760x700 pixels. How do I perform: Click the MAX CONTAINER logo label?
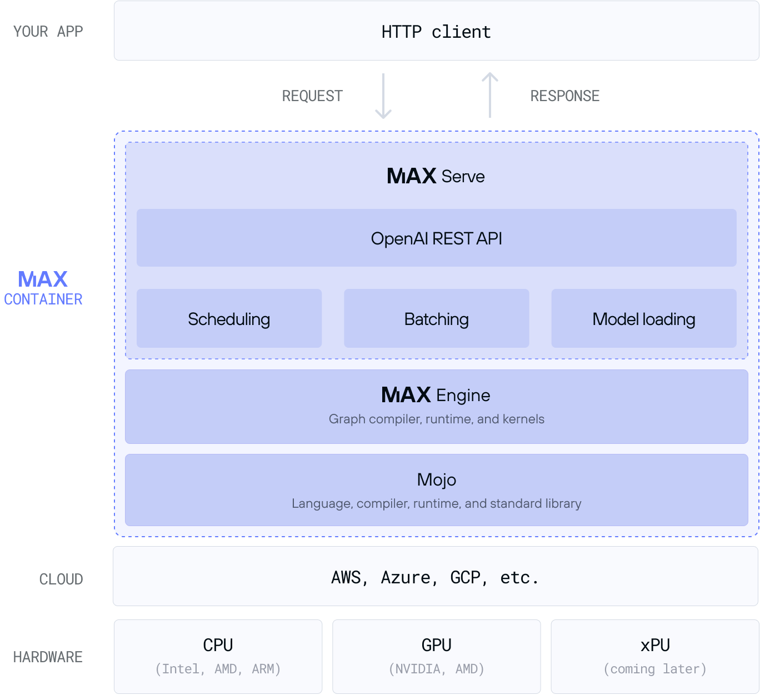click(43, 288)
